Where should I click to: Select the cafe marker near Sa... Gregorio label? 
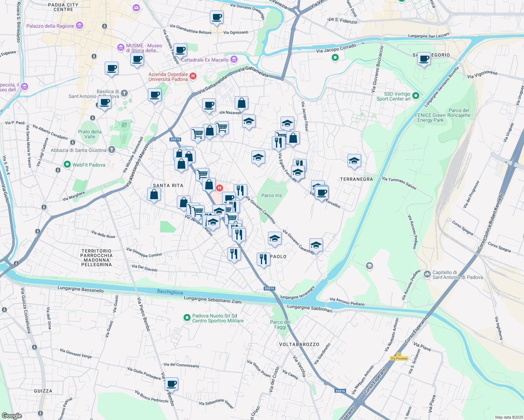click(x=424, y=59)
